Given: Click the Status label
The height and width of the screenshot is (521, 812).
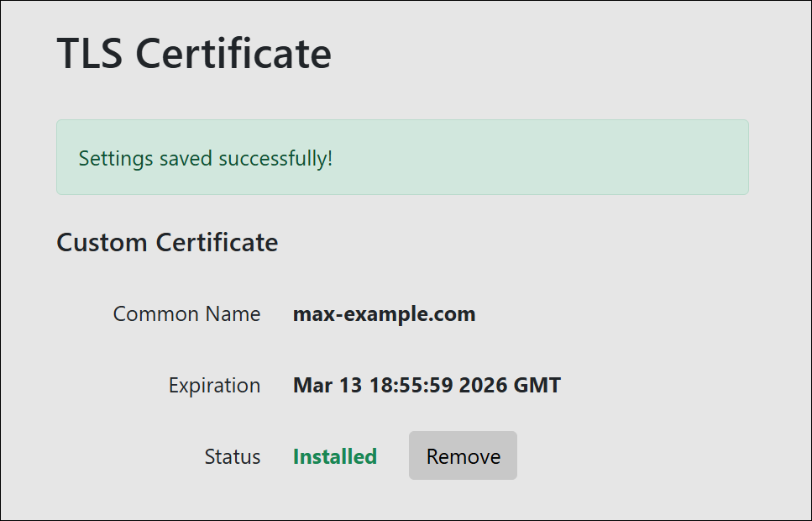Looking at the screenshot, I should (232, 456).
